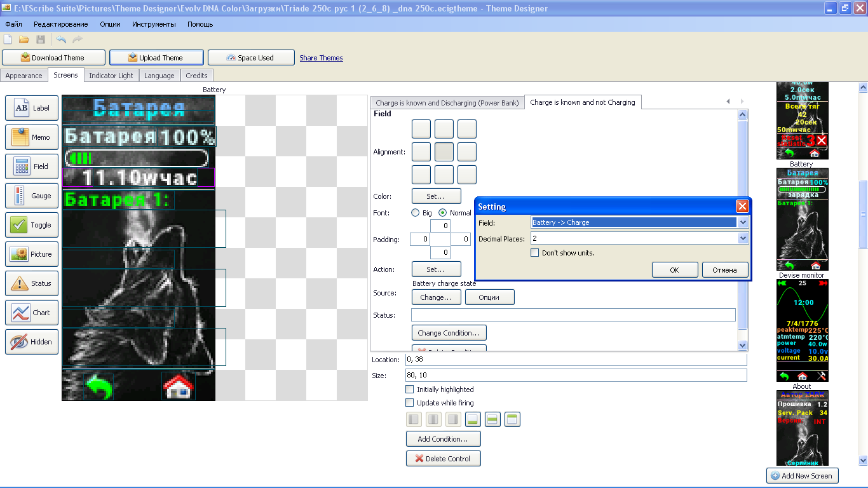Enable the "Don't show units" checkbox
Image resolution: width=868 pixels, height=488 pixels.
(535, 253)
